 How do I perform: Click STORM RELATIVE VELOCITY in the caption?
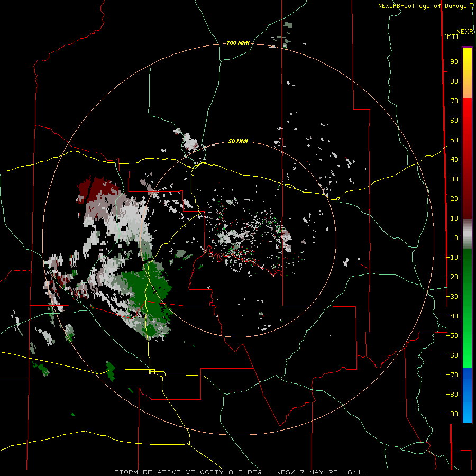click(x=169, y=472)
